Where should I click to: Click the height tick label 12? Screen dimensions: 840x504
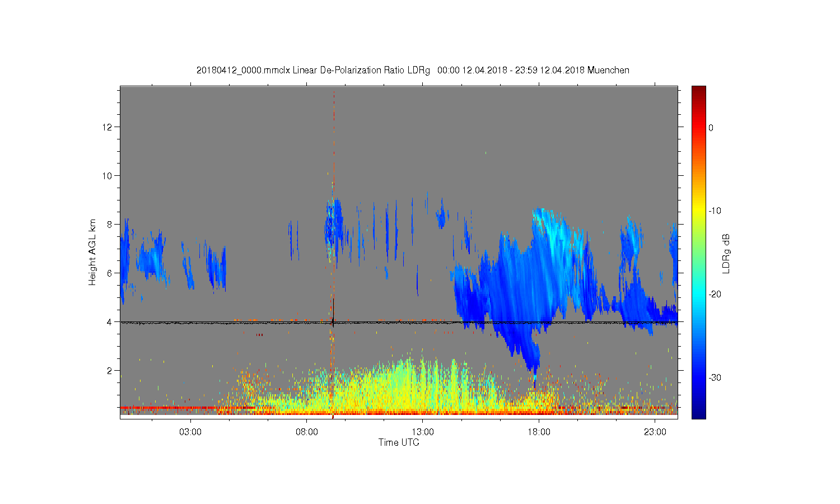pos(107,127)
